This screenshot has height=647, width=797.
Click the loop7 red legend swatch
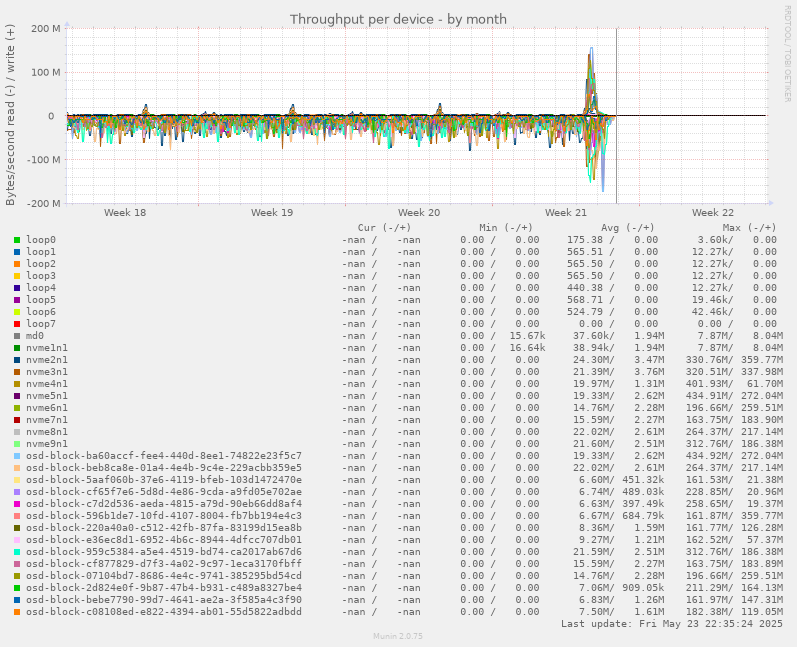click(x=17, y=324)
